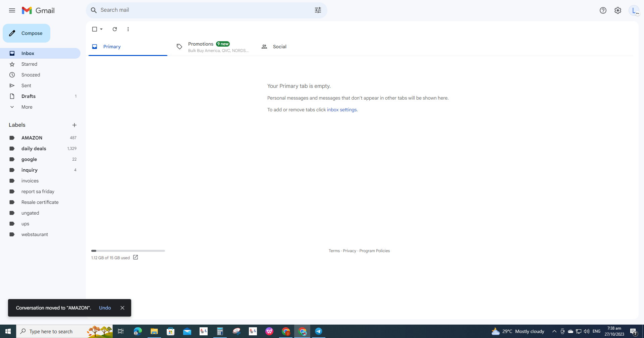The image size is (644, 338).
Task: Open the Program Policies link
Action: pos(374,251)
